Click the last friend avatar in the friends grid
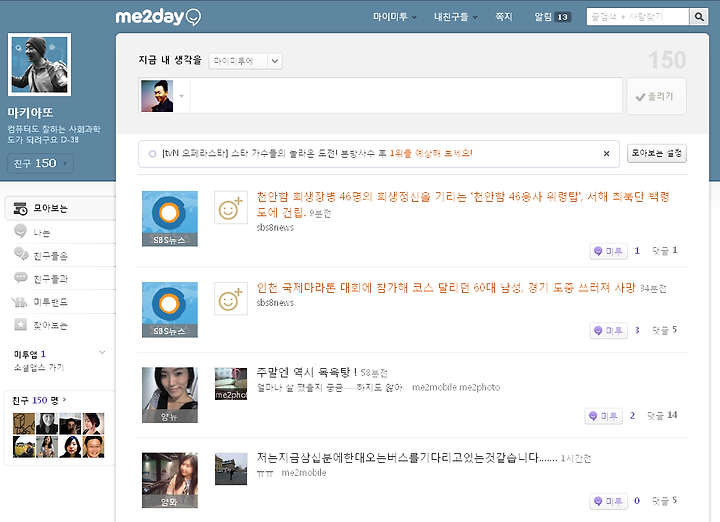720x522 pixels. click(93, 447)
